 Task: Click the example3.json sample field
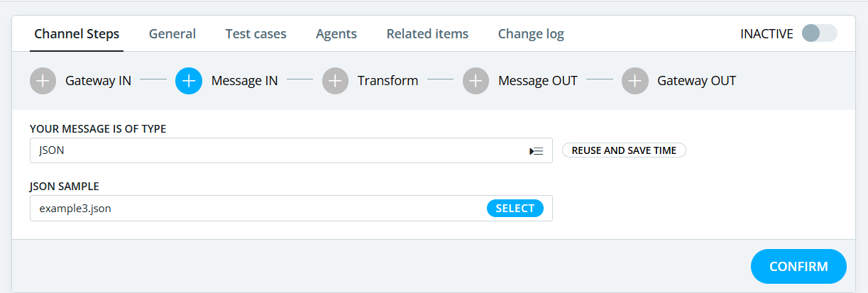[291, 208]
